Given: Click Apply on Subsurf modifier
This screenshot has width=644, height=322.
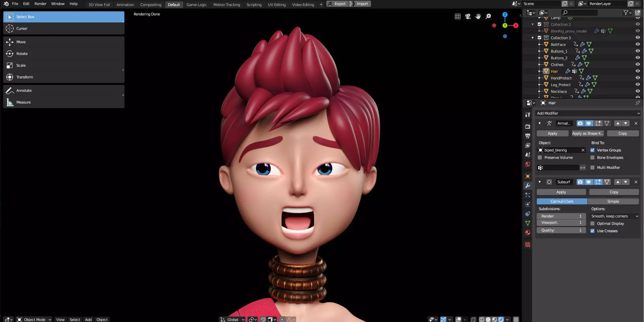Looking at the screenshot, I should [561, 192].
